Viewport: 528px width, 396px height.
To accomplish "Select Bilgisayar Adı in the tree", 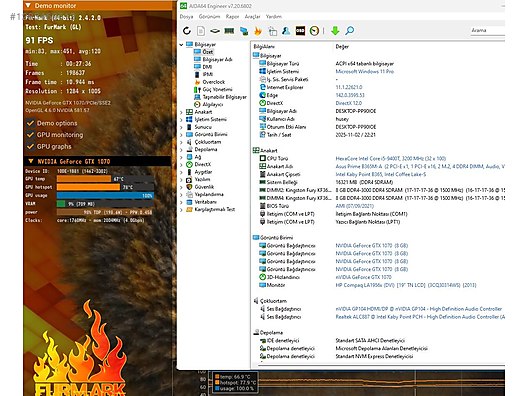I will pyautogui.click(x=217, y=60).
